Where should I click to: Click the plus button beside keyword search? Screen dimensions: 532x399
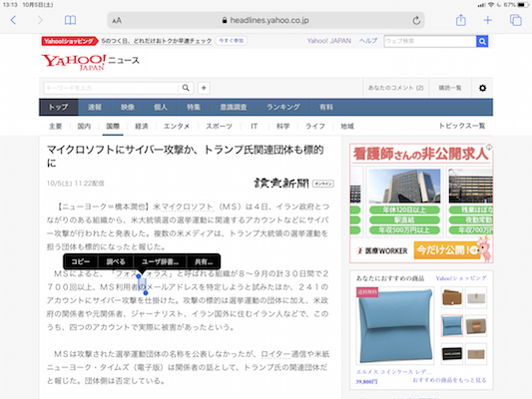[x=204, y=88]
